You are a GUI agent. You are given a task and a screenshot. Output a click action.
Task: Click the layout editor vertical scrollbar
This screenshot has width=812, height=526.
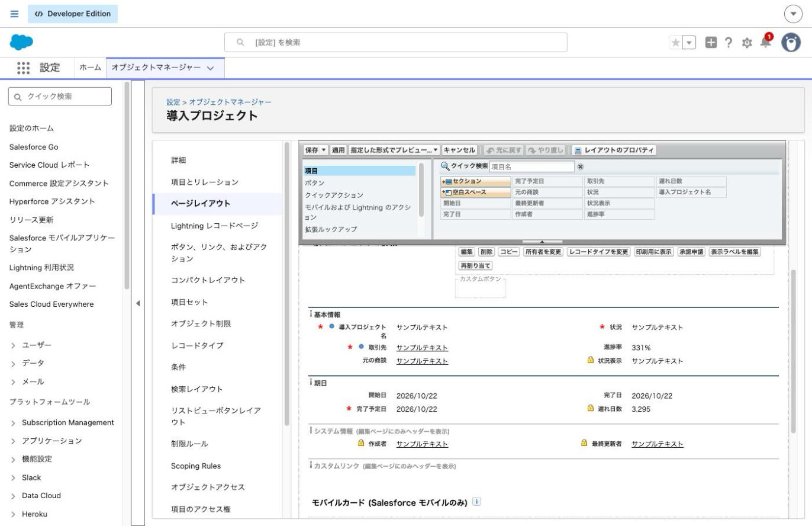(794, 351)
